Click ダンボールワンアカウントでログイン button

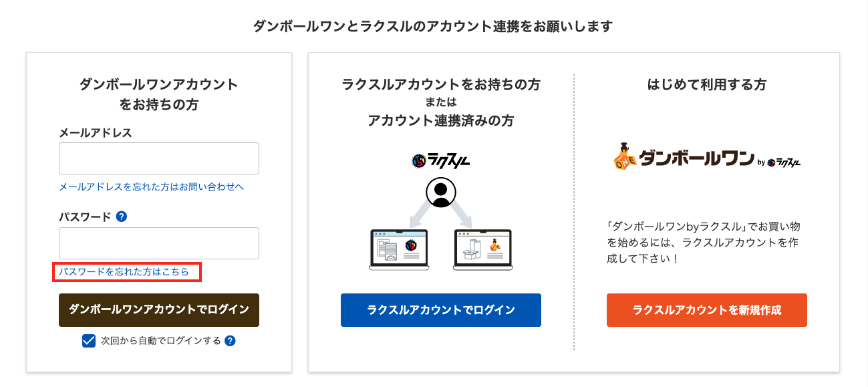coord(159,310)
